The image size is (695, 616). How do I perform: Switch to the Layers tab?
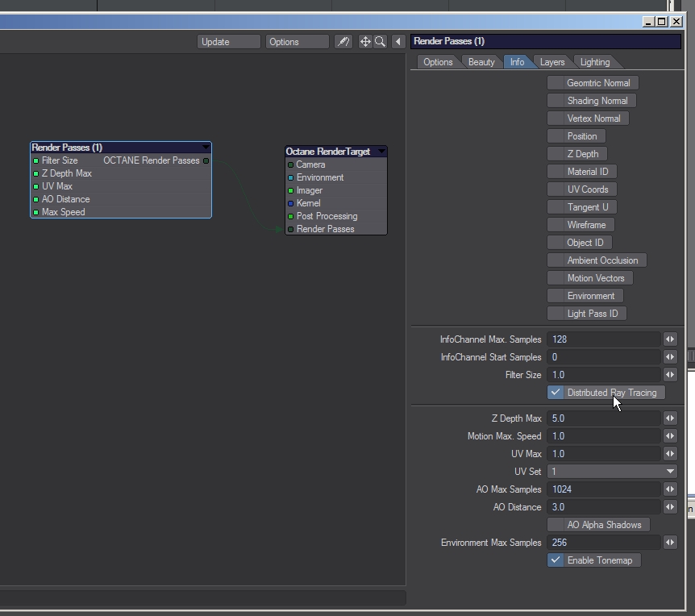click(552, 62)
